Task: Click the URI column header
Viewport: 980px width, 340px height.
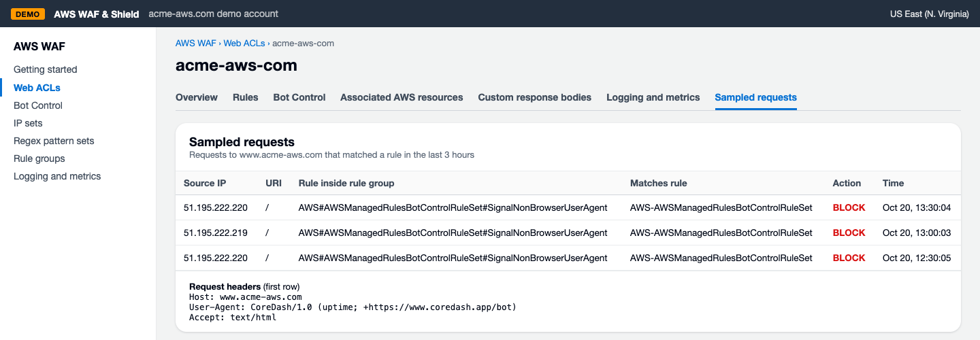Action: (x=274, y=183)
